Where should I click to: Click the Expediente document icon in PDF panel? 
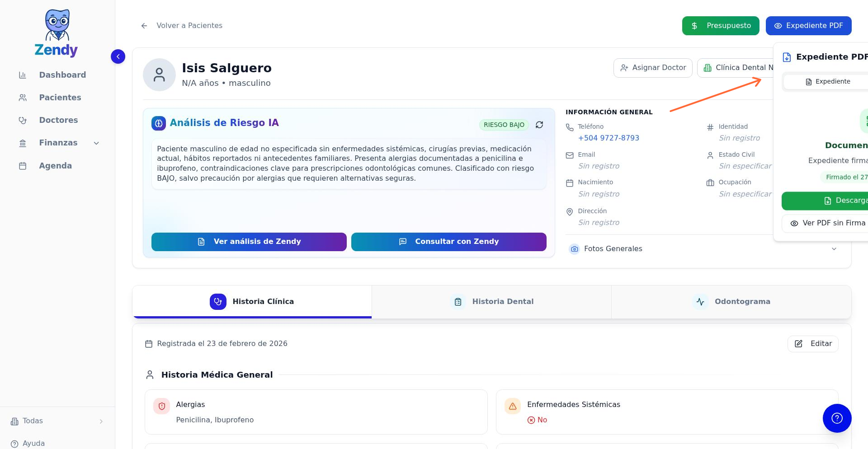tap(808, 82)
